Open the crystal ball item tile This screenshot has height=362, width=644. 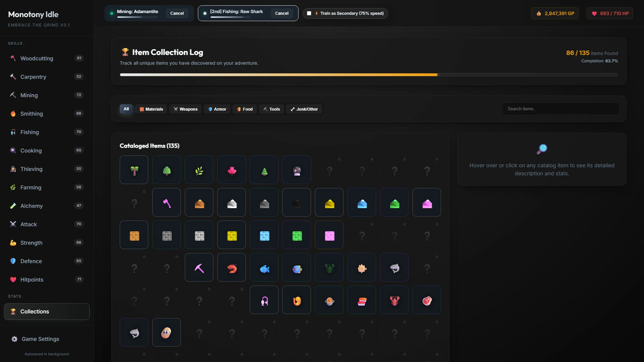(297, 170)
